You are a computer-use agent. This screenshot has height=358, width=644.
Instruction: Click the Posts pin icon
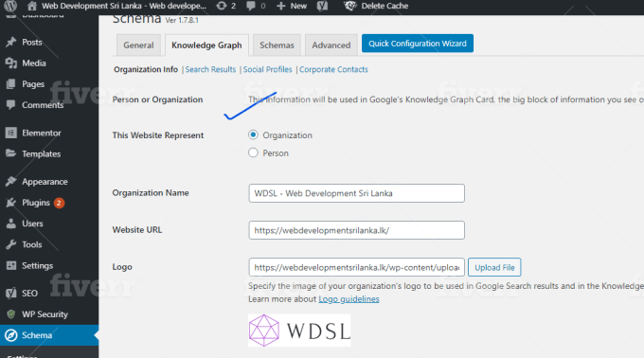click(11, 42)
